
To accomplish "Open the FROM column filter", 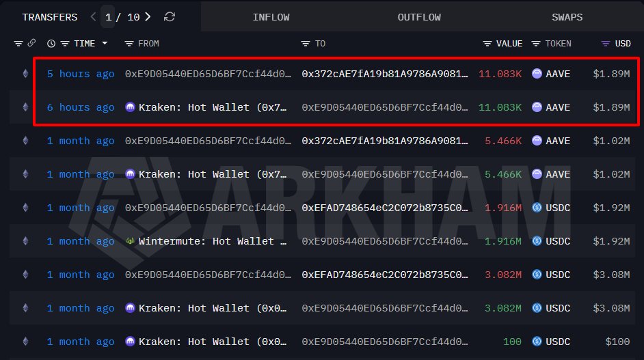I will pos(129,44).
